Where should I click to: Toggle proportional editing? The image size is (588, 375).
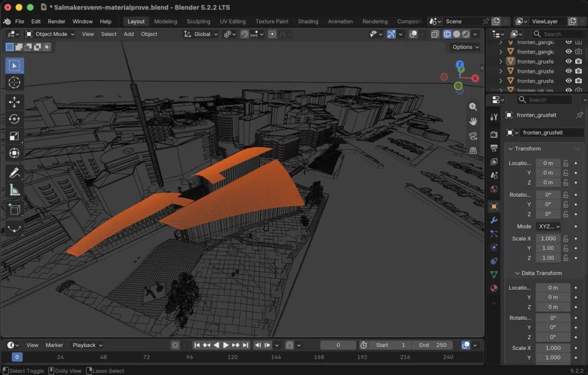273,34
